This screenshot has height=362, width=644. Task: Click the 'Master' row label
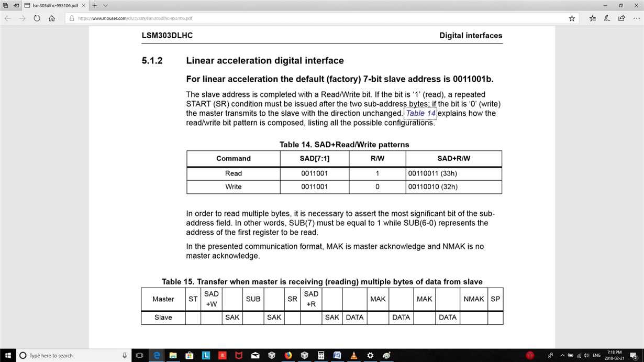tap(163, 299)
